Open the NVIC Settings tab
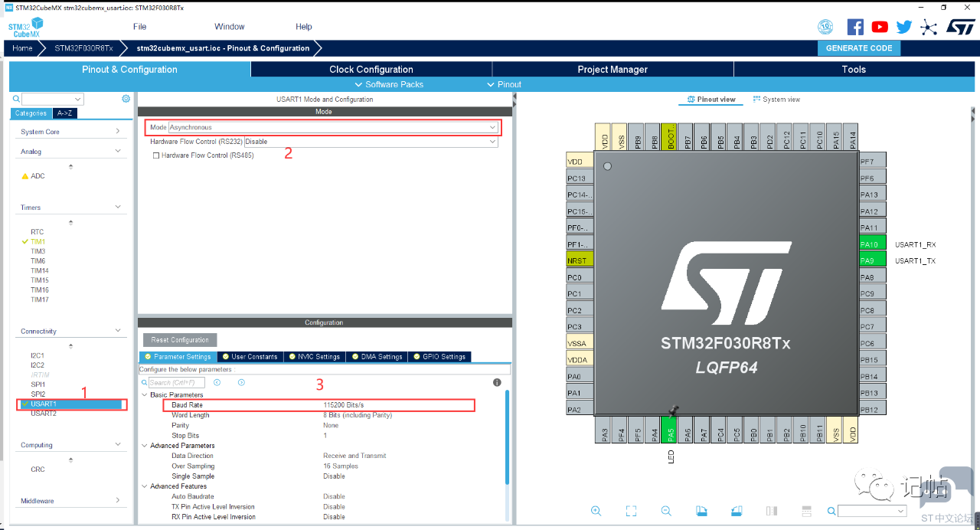Screen dimensions: 980x530 click(x=314, y=357)
